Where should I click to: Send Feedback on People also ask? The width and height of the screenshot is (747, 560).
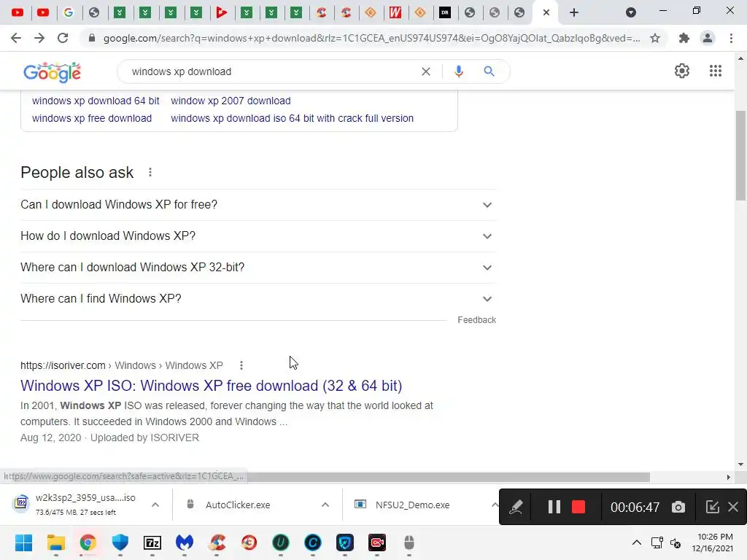pos(477,320)
